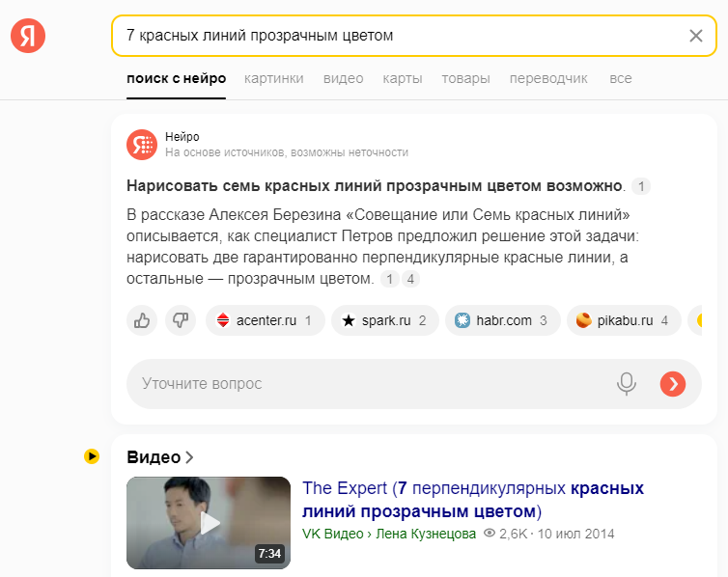Activate voice input microphone icon

626,384
